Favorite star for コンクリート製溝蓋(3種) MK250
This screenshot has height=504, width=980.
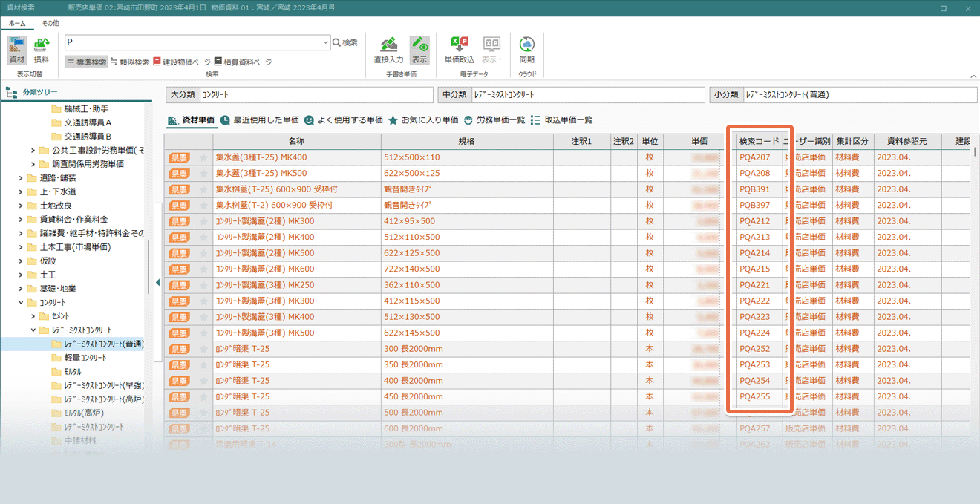pyautogui.click(x=203, y=285)
